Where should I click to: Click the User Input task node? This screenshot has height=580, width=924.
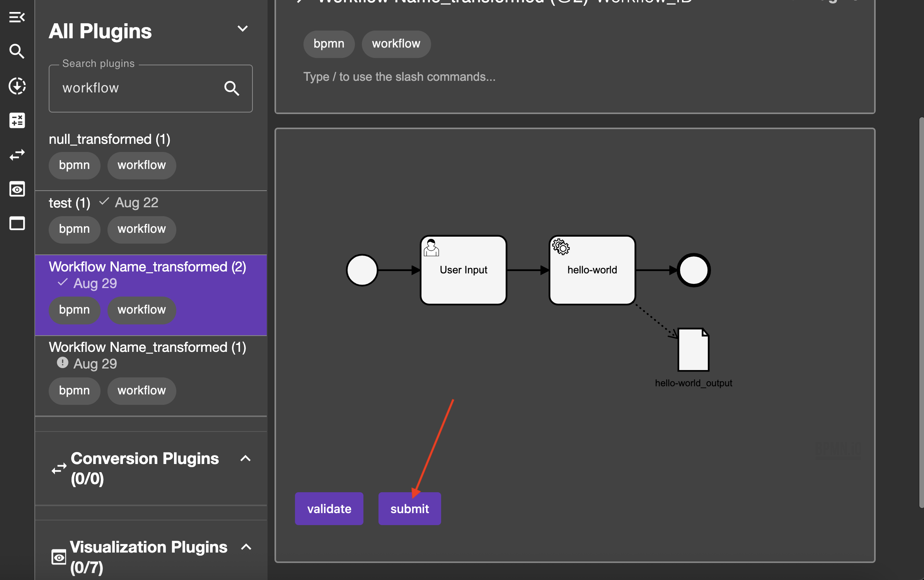[x=463, y=270]
